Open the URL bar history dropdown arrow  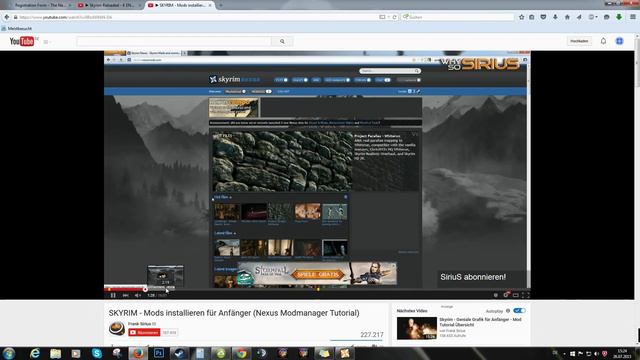[x=389, y=17]
